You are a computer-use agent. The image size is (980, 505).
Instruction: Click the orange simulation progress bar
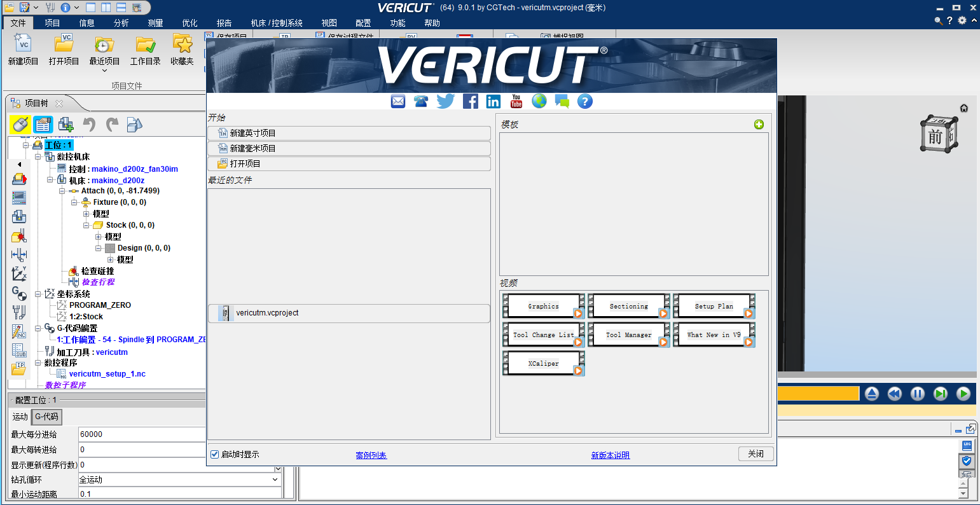[818, 394]
